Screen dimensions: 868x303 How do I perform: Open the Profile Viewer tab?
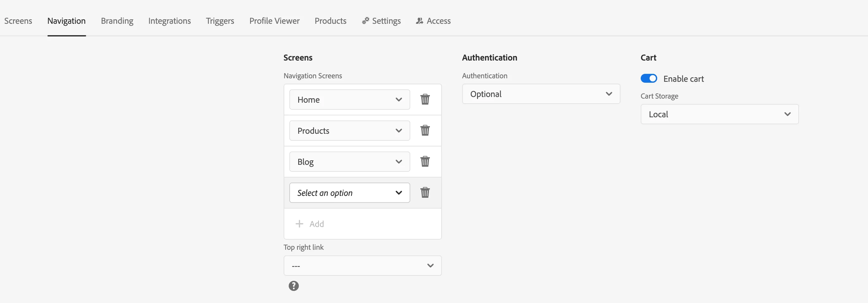[x=274, y=21]
